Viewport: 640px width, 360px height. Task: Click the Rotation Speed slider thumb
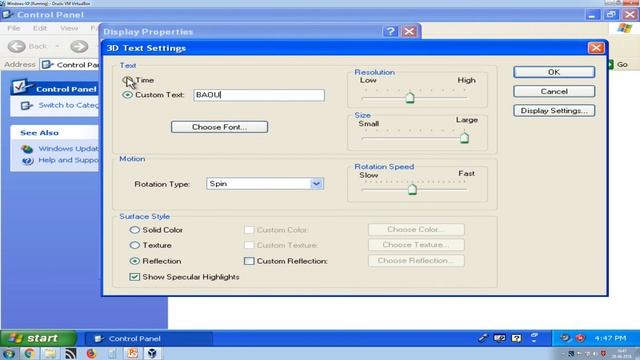[x=412, y=189]
